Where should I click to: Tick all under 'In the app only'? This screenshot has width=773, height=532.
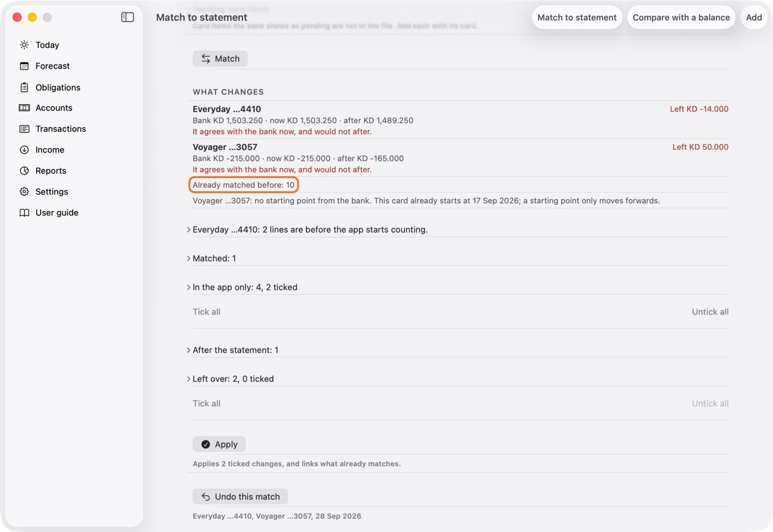coord(206,312)
